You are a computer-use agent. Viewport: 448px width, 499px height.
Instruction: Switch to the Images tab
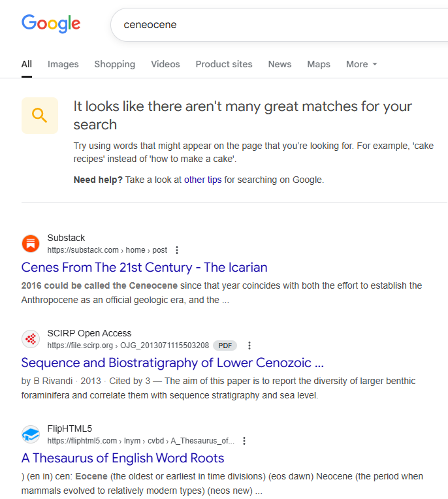click(x=63, y=64)
